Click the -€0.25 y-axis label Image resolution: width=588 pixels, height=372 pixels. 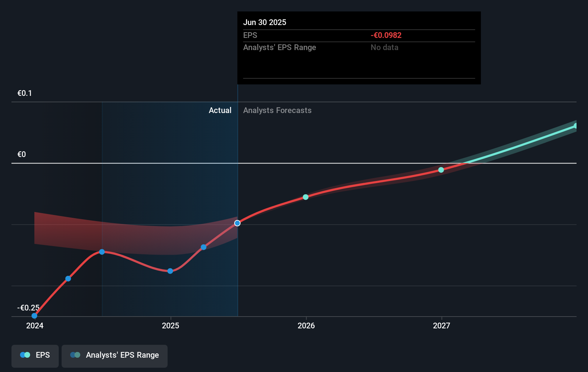(x=28, y=307)
